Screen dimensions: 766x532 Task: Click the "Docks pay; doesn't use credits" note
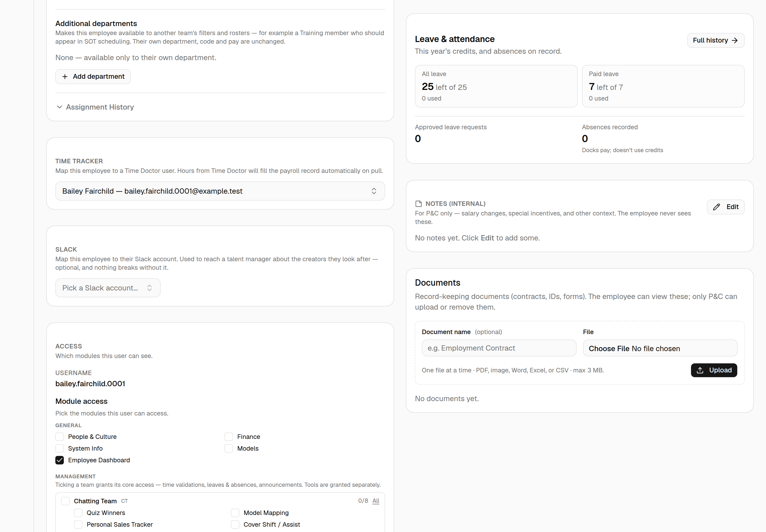coord(622,150)
